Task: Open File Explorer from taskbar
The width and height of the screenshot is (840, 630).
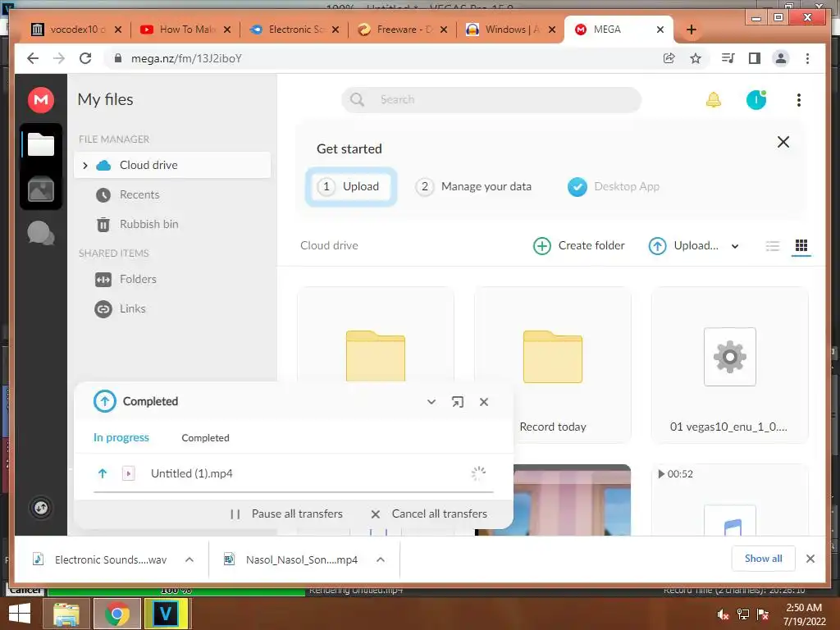Action: [66, 614]
